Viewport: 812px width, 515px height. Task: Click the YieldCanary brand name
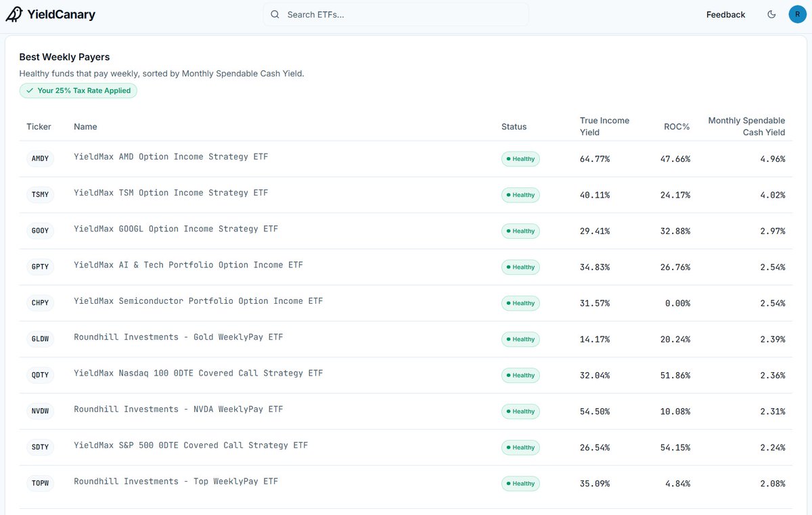point(62,14)
